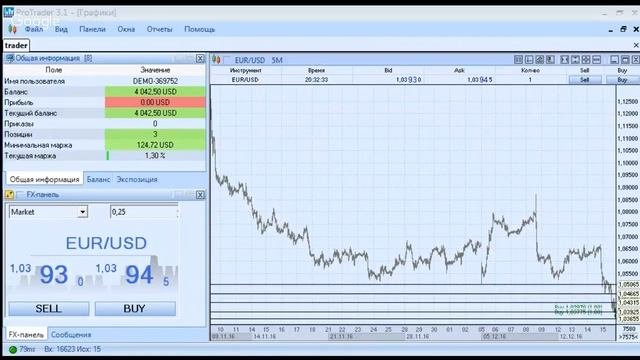Open the Market order type dropdown
640x360 pixels.
(x=82, y=212)
